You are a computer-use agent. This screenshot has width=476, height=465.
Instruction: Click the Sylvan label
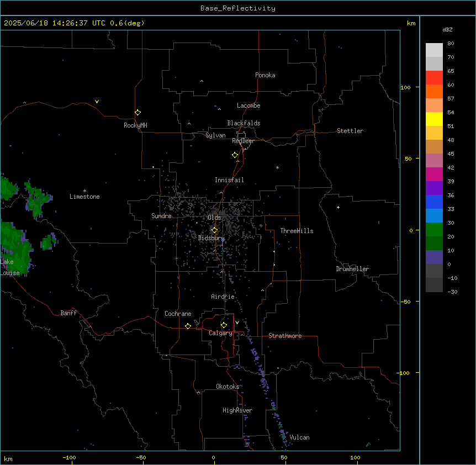(x=215, y=135)
